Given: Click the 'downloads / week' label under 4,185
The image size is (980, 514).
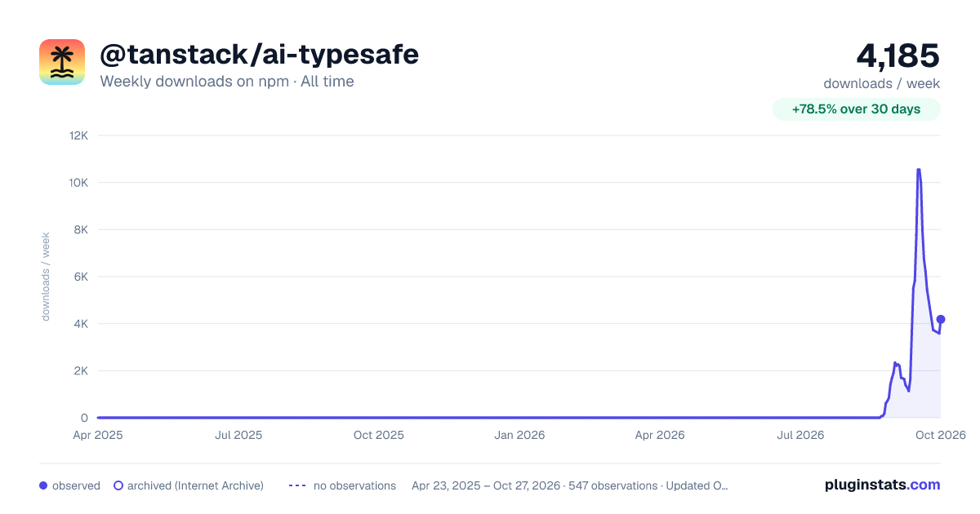Looking at the screenshot, I should 881,83.
